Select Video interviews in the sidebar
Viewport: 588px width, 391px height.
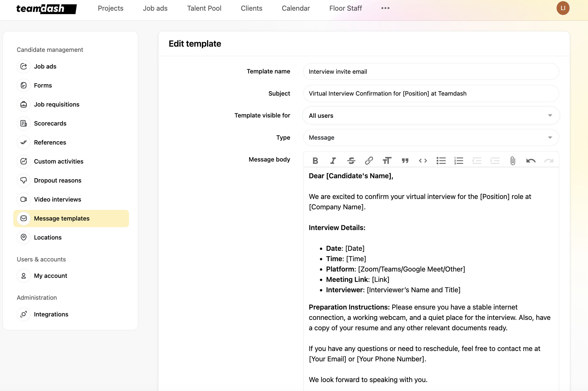tap(58, 199)
